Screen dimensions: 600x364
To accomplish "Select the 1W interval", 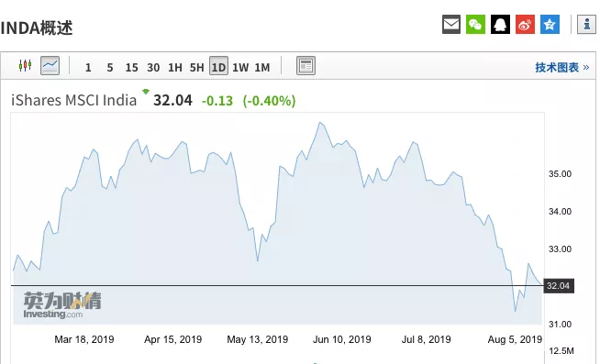I will [240, 67].
